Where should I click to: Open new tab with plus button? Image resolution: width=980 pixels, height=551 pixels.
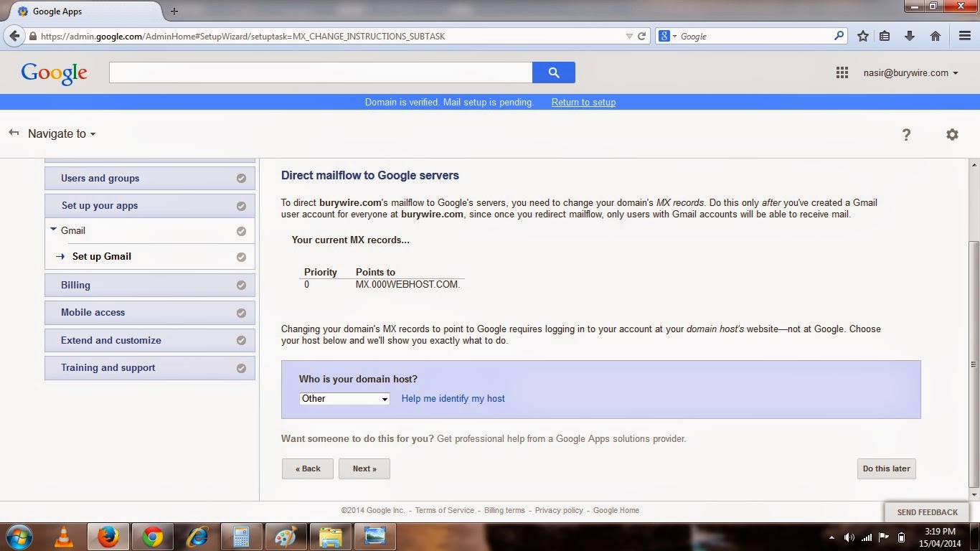coord(174,11)
